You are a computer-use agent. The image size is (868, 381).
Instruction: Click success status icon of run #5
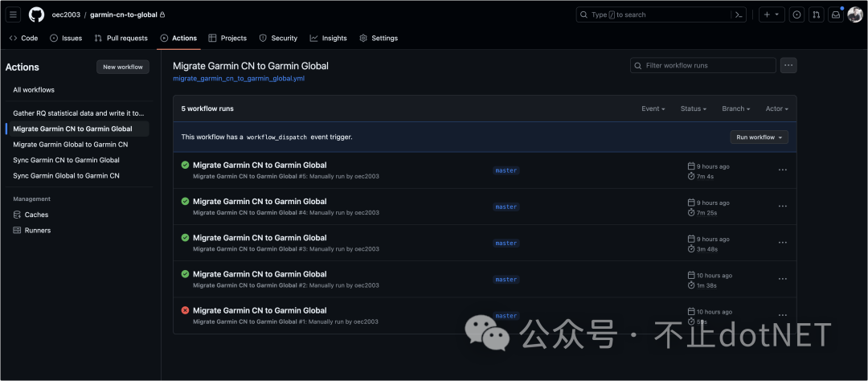pyautogui.click(x=185, y=165)
